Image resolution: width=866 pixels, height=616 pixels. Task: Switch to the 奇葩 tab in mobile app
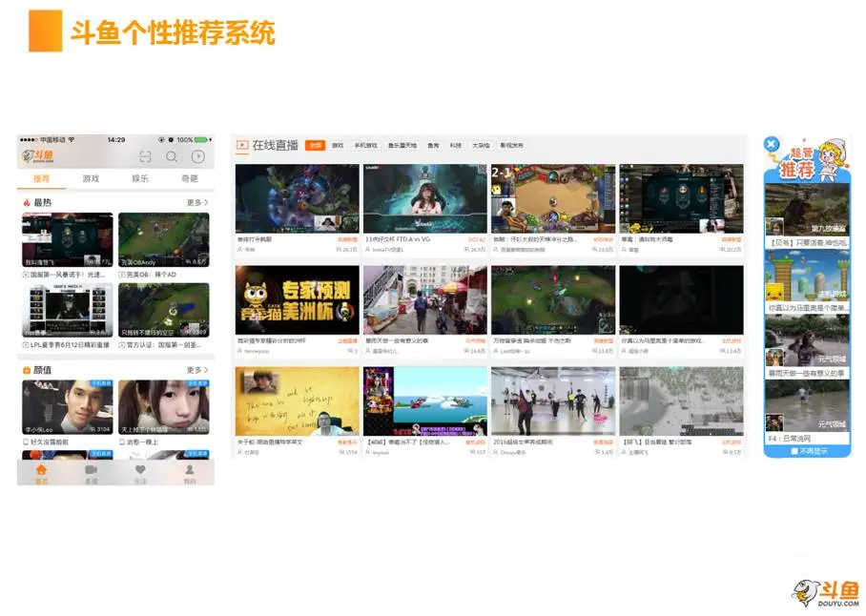pos(190,178)
